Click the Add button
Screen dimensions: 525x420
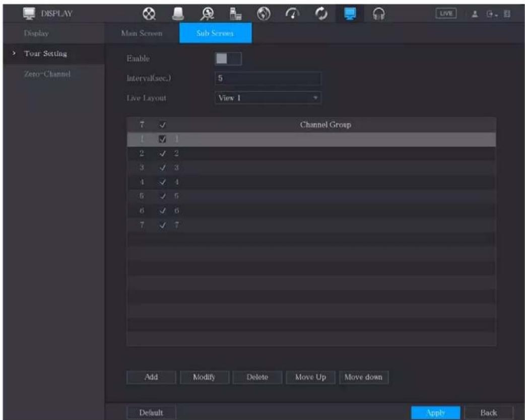[x=151, y=377]
